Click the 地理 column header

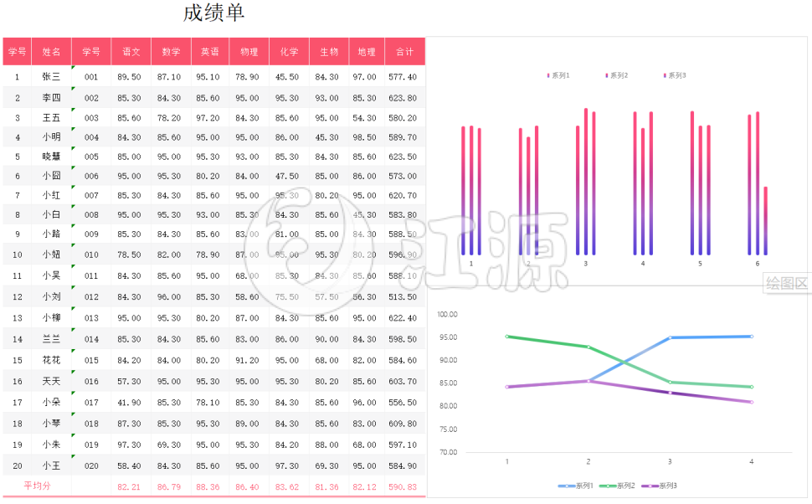point(367,51)
